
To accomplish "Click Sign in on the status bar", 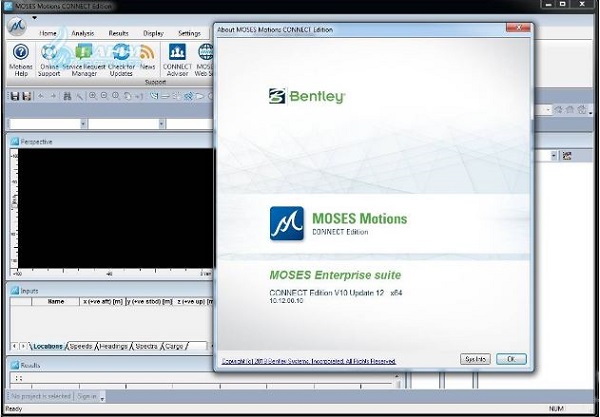I will click(x=86, y=396).
